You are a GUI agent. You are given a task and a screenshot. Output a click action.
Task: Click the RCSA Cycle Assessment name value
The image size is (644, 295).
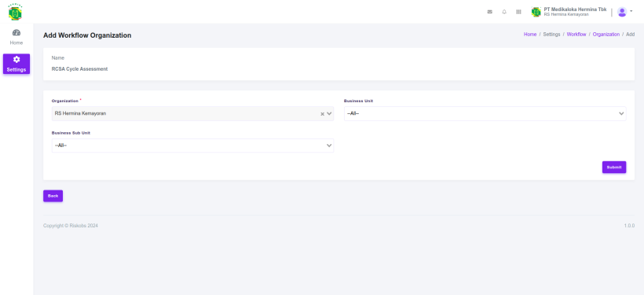click(79, 69)
